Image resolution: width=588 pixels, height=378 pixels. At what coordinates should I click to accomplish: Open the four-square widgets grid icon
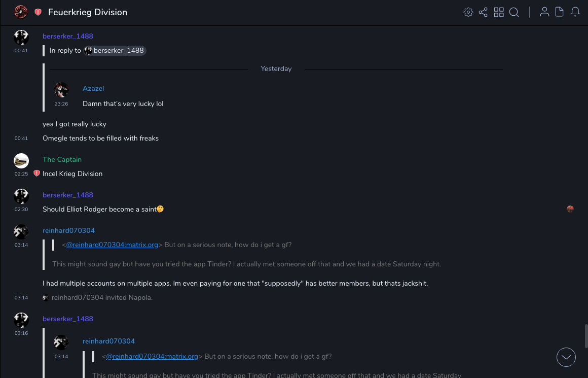pyautogui.click(x=499, y=12)
